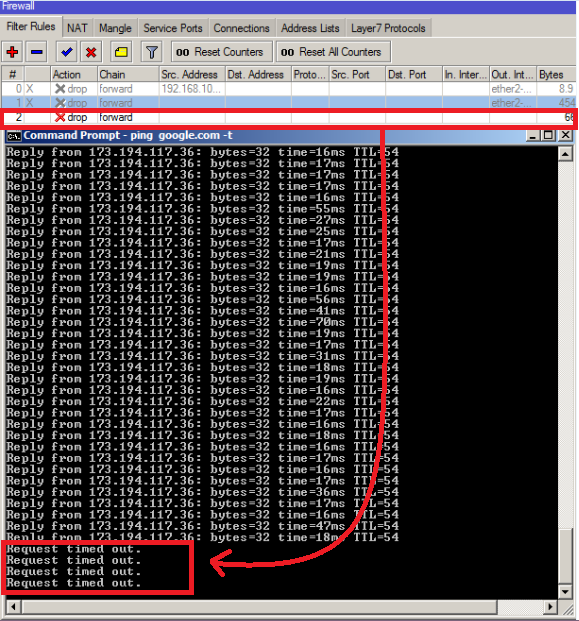Remove the selected rule with the minus icon
Viewport: 579px width, 621px height.
pyautogui.click(x=37, y=52)
